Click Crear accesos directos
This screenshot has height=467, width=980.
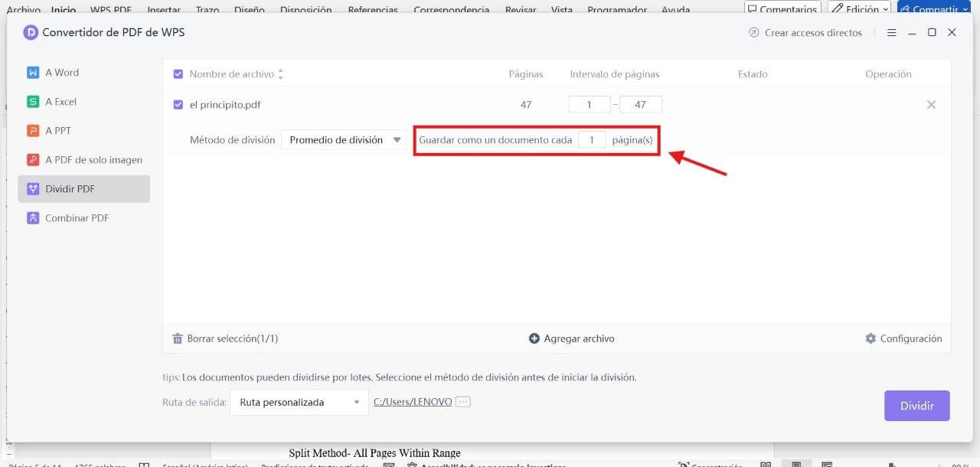[x=805, y=33]
